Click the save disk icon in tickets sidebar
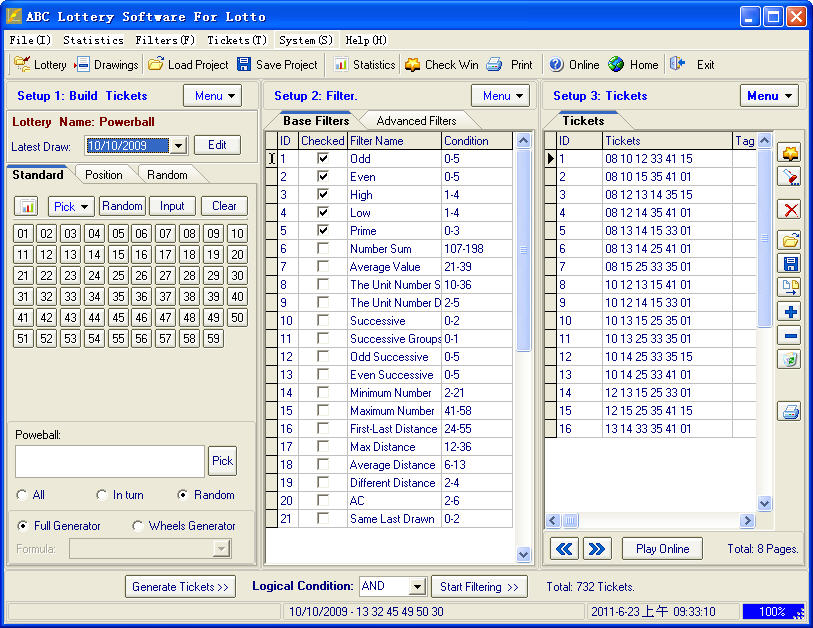Viewport: 813px width, 628px height. click(x=790, y=263)
